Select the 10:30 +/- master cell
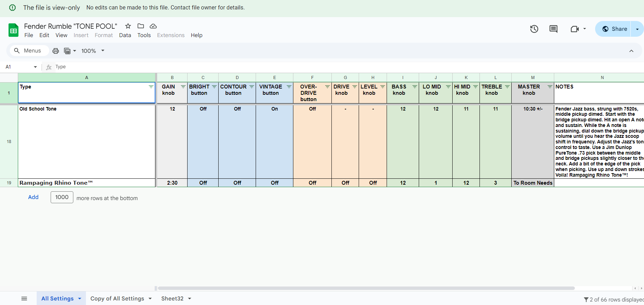Image resolution: width=644 pixels, height=305 pixels. point(533,142)
